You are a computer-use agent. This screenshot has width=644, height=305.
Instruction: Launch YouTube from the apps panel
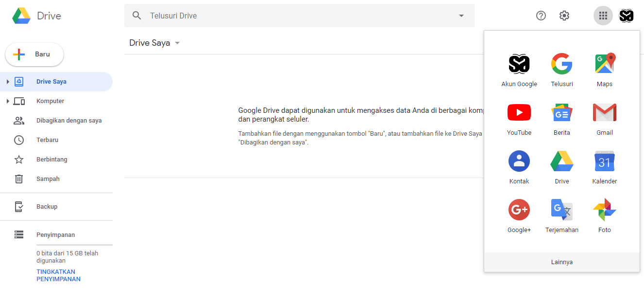519,119
